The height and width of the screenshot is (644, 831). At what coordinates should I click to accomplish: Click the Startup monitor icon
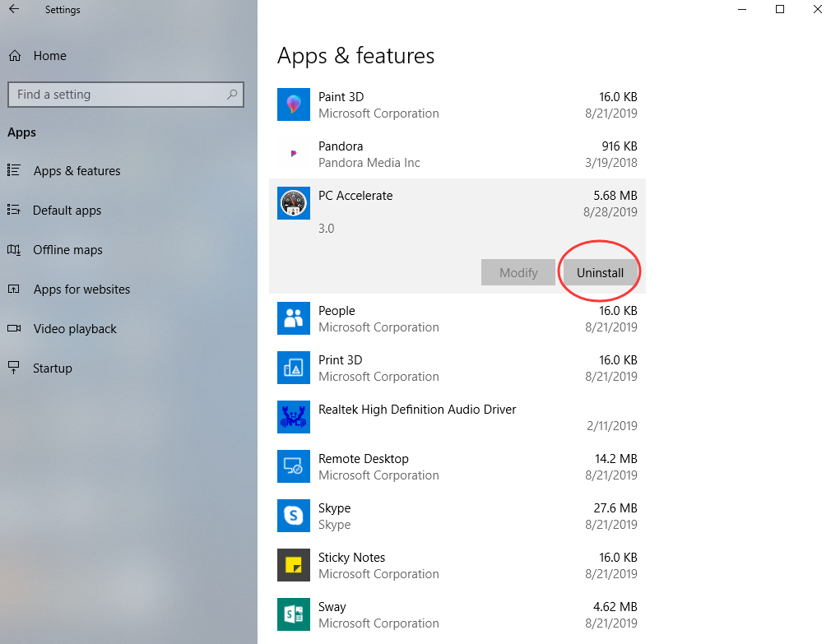coord(14,368)
